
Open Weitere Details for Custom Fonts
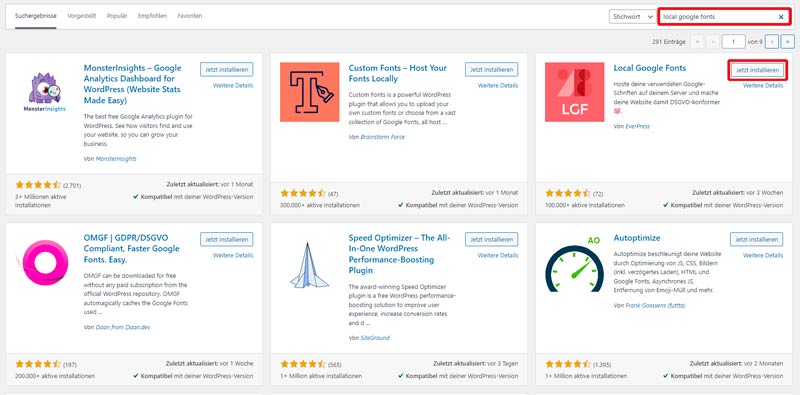498,86
